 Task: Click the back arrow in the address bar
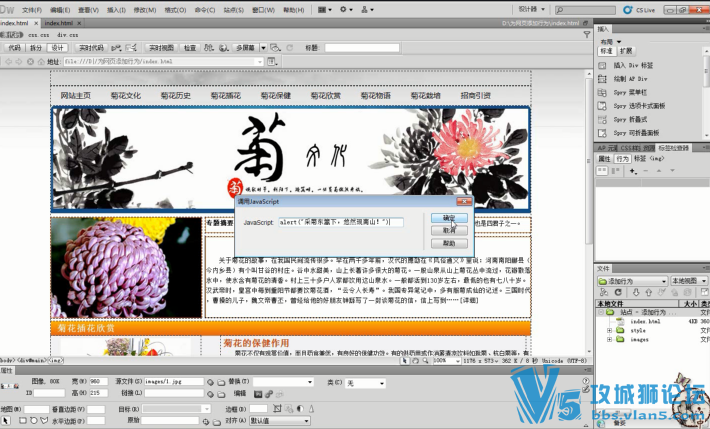point(8,62)
